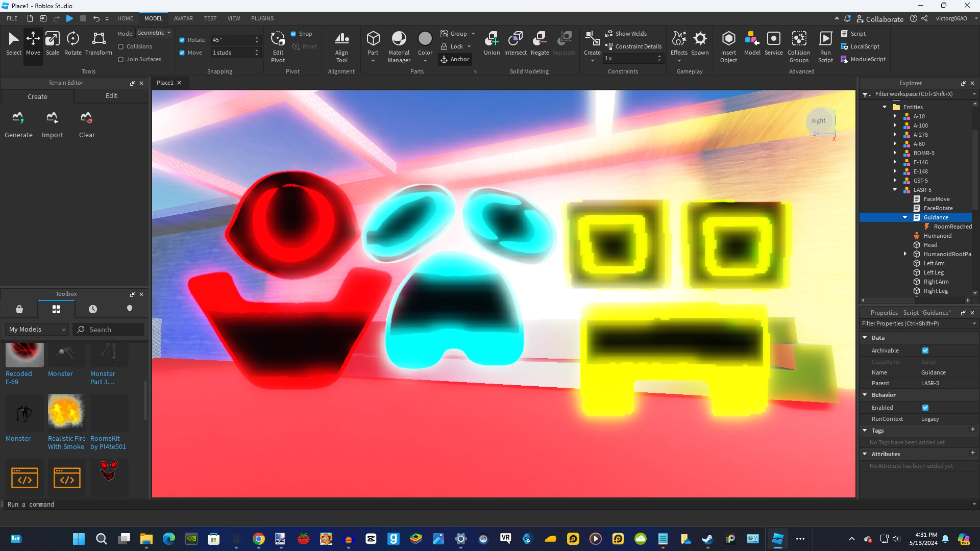Click the Anchor button

click(455, 59)
